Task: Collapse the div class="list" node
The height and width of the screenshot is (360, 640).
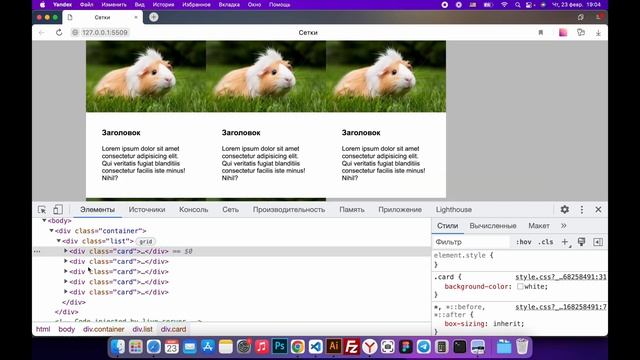Action: pyautogui.click(x=59, y=241)
